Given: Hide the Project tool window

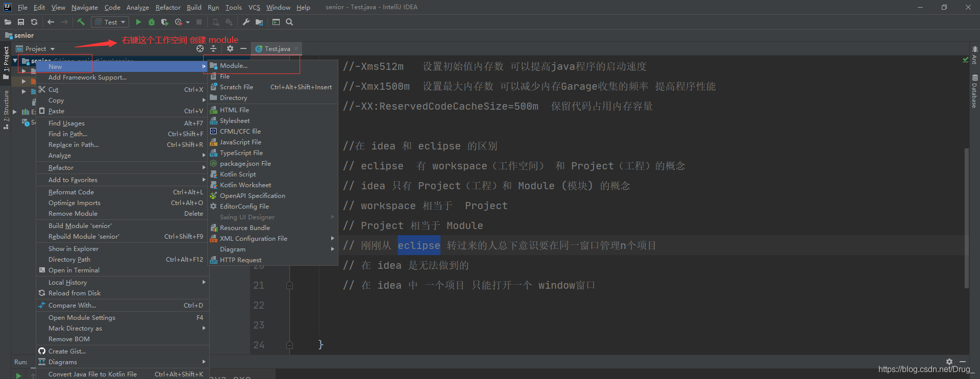Looking at the screenshot, I should (x=243, y=48).
